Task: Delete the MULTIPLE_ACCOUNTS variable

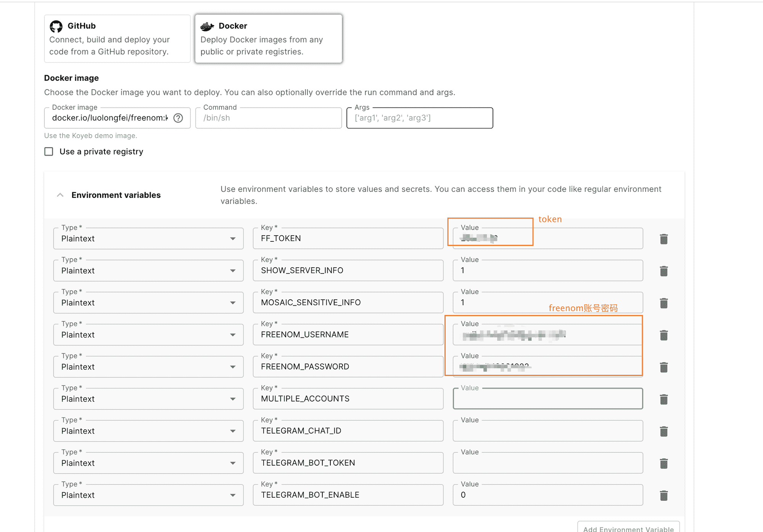Action: pyautogui.click(x=664, y=399)
